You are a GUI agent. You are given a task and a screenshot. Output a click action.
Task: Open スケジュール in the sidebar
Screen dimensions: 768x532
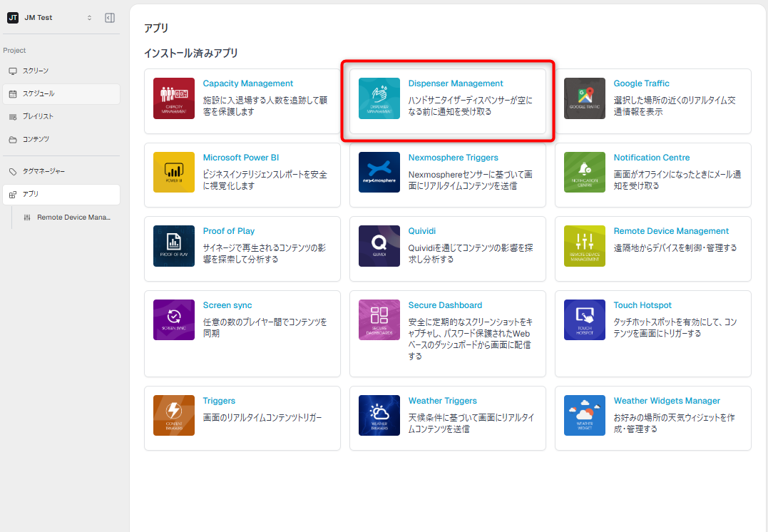tap(61, 93)
